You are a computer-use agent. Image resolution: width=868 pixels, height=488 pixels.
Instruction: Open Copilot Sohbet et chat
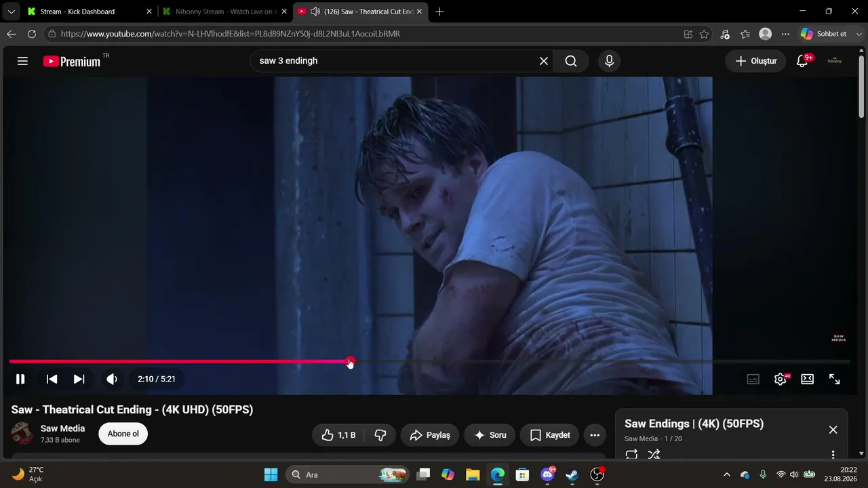(x=823, y=34)
